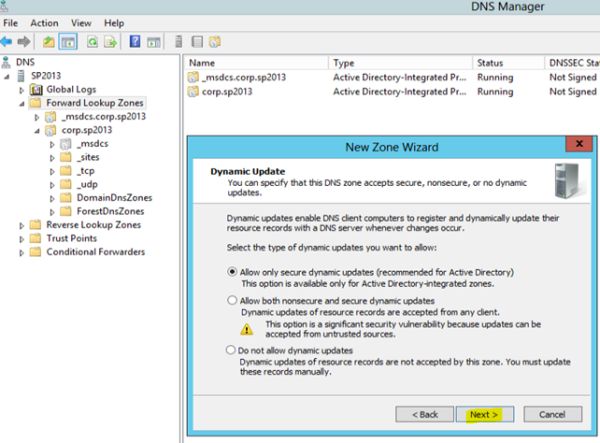The height and width of the screenshot is (443, 600).
Task: Click the Forward arrow toolbar icon
Action: [x=24, y=42]
